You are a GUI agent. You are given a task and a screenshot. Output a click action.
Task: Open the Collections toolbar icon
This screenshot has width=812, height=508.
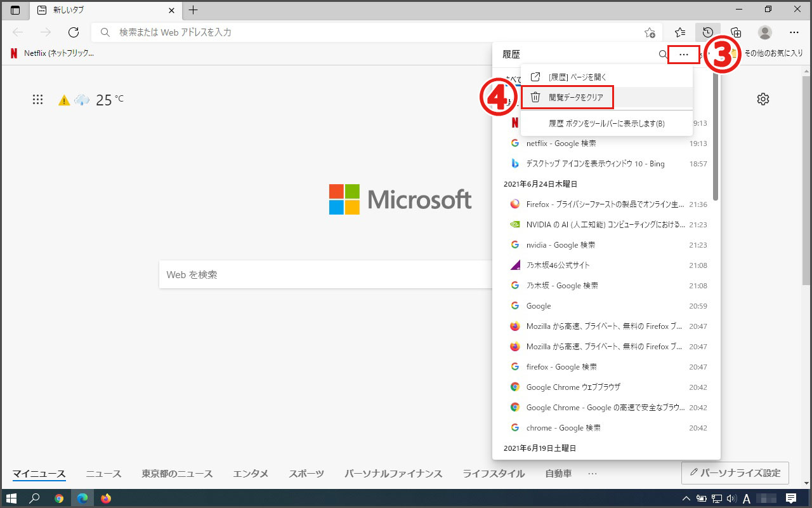[736, 32]
